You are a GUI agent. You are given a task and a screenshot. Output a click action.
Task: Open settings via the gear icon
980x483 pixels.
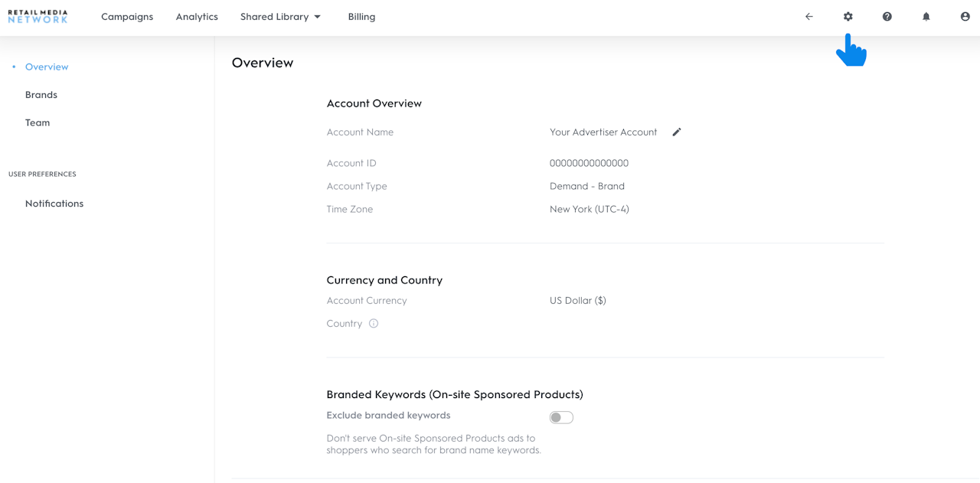[x=848, y=17]
